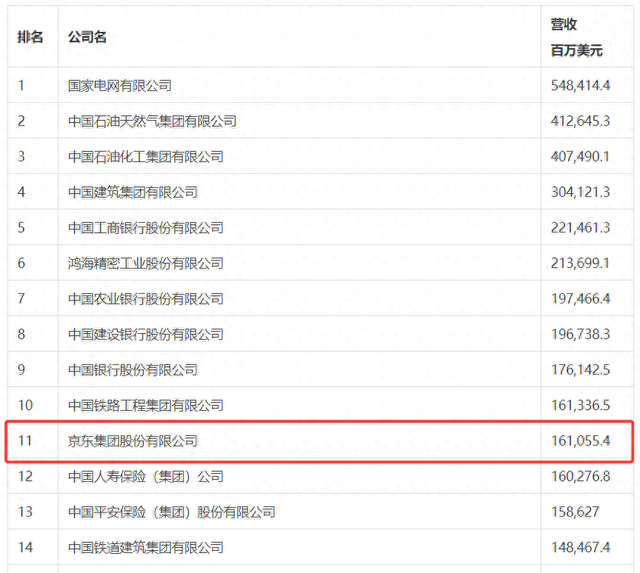Viewport: 640px width, 573px height.
Task: Click rank number 1 in first row
Action: (x=21, y=85)
